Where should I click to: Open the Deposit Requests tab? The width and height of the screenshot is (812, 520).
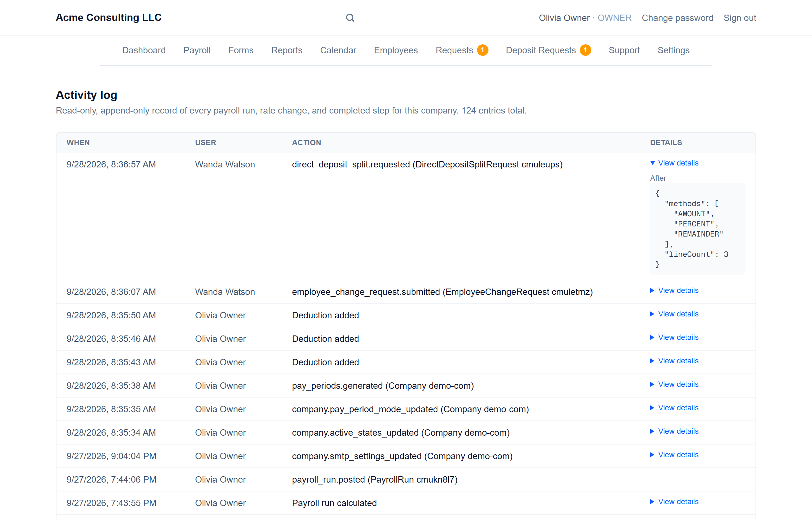pyautogui.click(x=541, y=50)
